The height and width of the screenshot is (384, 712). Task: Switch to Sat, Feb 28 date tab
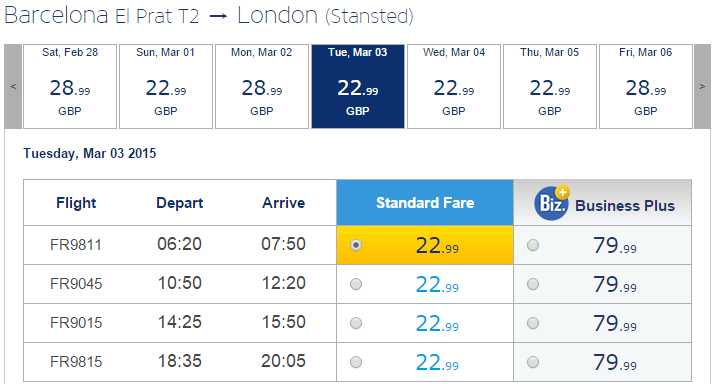pyautogui.click(x=70, y=86)
